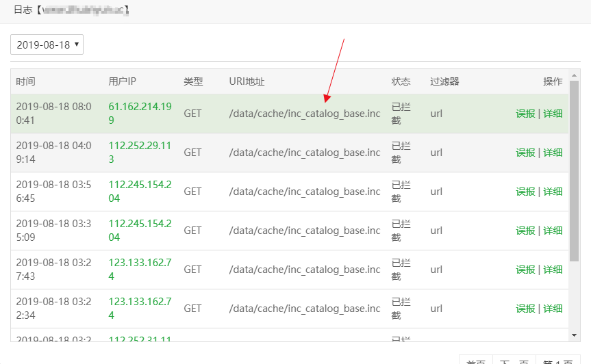Click IP 112.245.154.204 in the 03:35:09 row
Viewport: 591px width, 364px height.
(x=140, y=231)
